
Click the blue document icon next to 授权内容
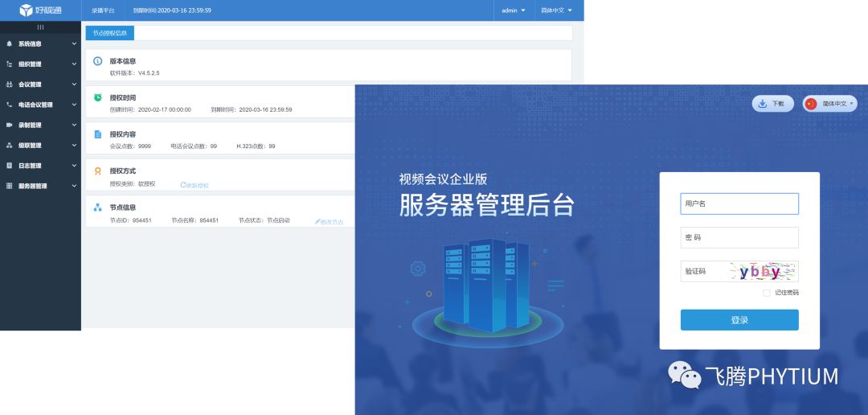click(98, 134)
